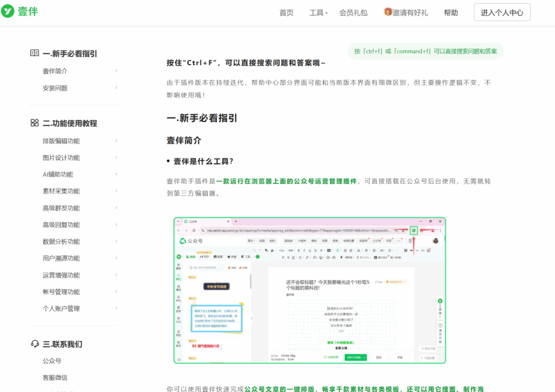Expand the 排版编辑功能 chevron
Image resolution: width=555 pixels, height=392 pixels.
[116, 141]
